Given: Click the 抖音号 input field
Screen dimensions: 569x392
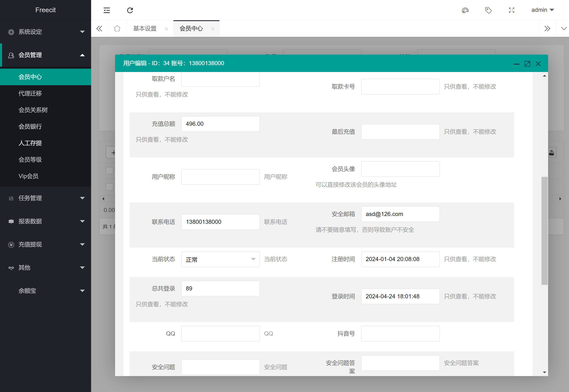Looking at the screenshot, I should click(400, 333).
